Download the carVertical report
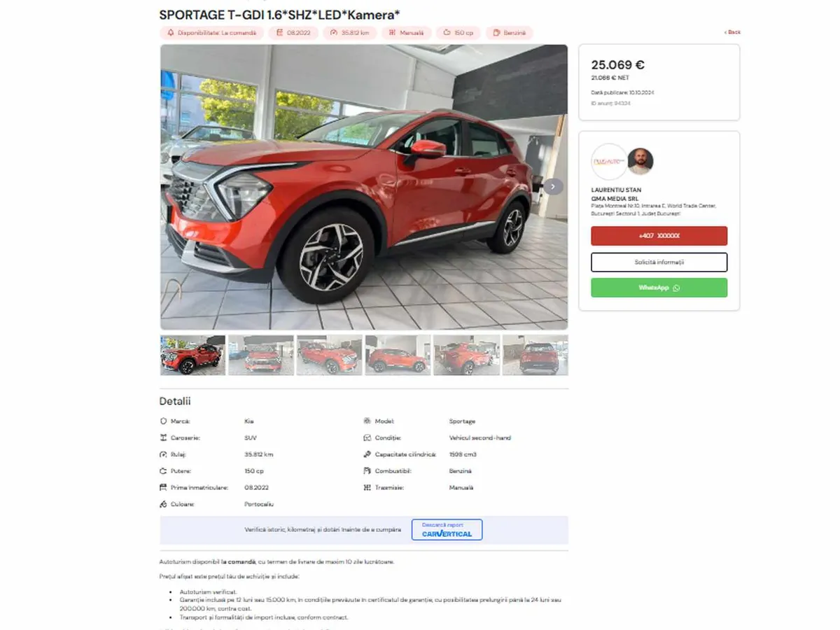Screen dimensions: 840x630 [447, 530]
